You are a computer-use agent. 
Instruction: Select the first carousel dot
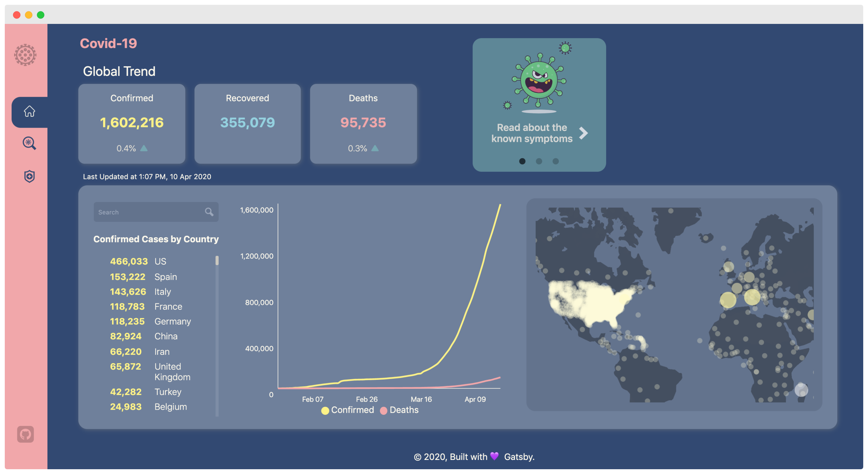pyautogui.click(x=523, y=161)
